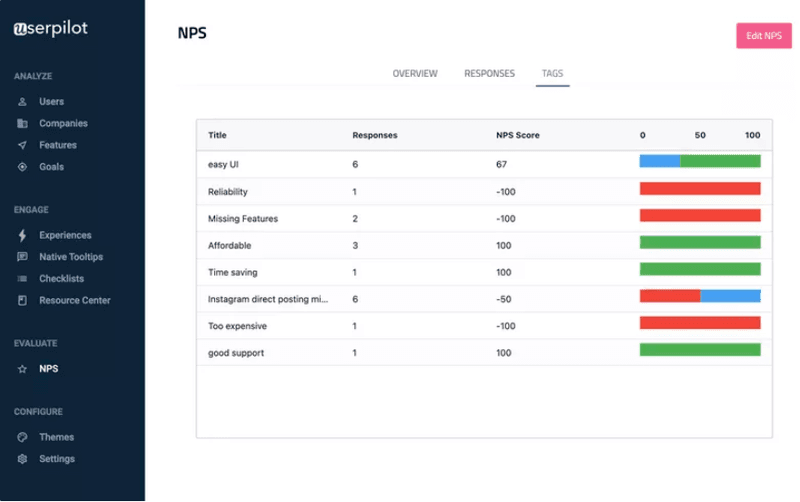
Task: Click the Features paper-plane icon
Action: tap(22, 146)
